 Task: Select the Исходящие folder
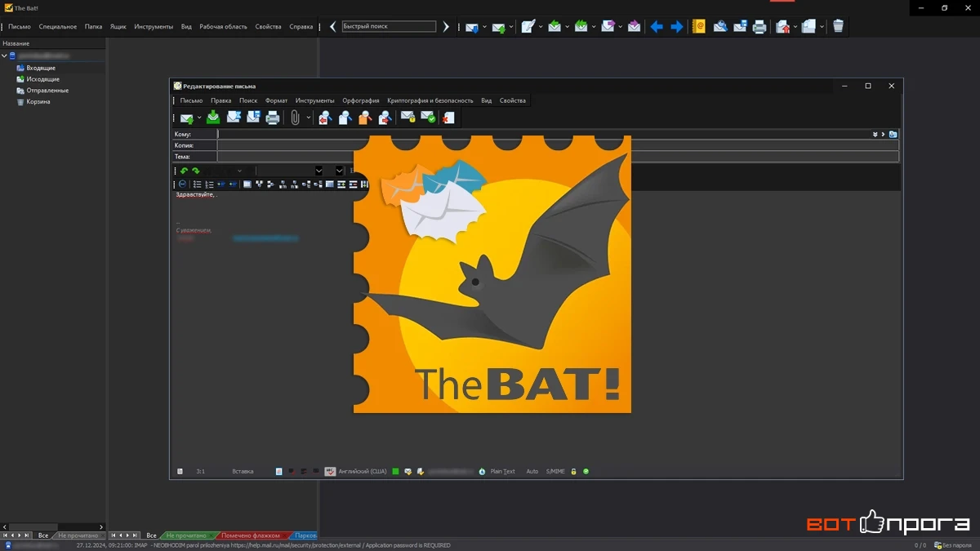42,79
